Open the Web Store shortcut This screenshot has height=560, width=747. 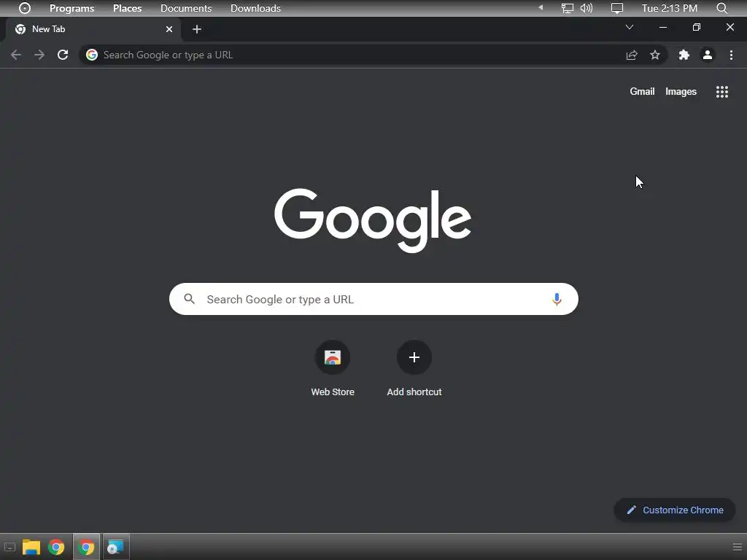[x=333, y=368]
